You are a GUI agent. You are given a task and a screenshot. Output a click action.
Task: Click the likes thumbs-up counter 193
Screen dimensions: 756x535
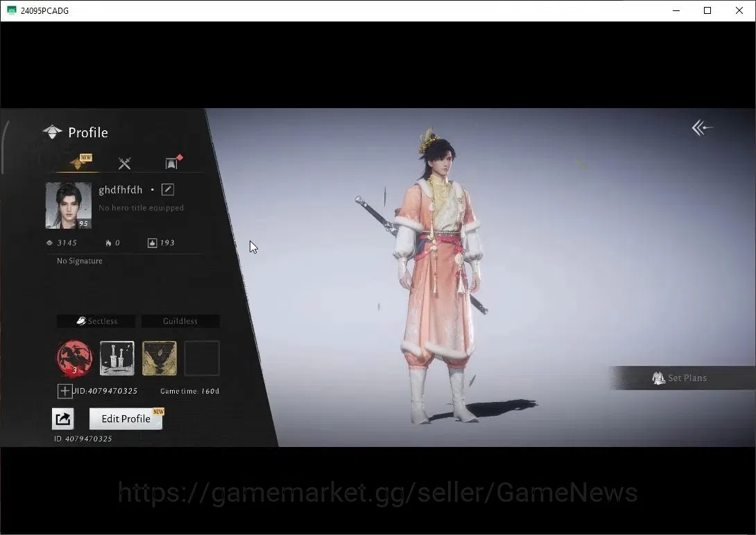click(161, 243)
